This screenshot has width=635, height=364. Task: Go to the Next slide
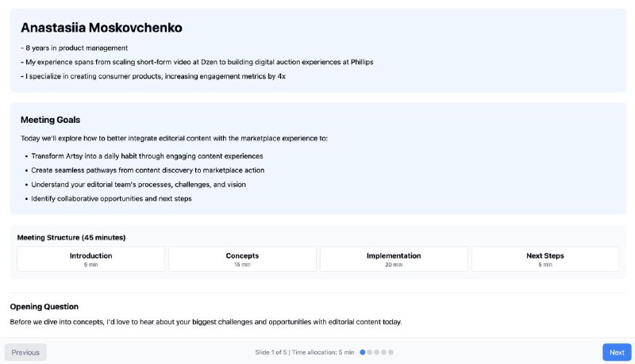coord(617,352)
